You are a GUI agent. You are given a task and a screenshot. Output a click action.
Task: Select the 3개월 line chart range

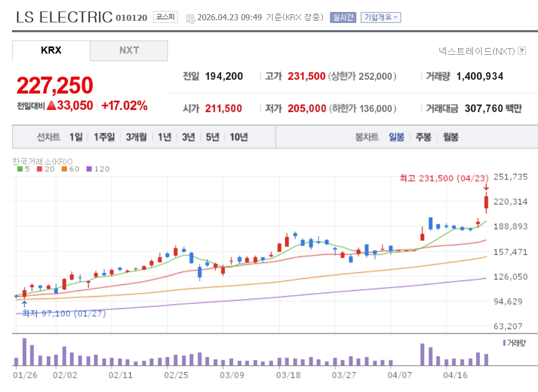[x=136, y=137]
